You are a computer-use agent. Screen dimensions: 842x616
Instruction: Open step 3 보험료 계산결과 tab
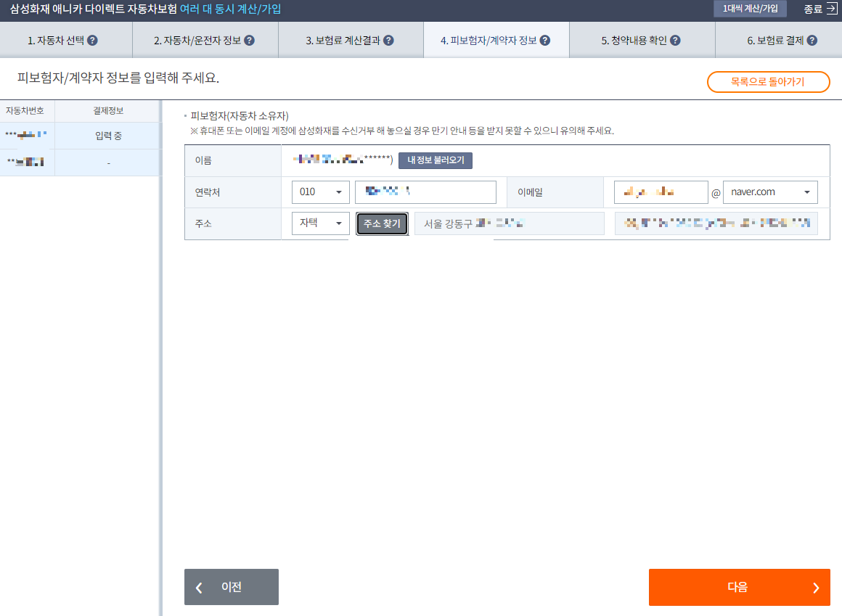[351, 40]
